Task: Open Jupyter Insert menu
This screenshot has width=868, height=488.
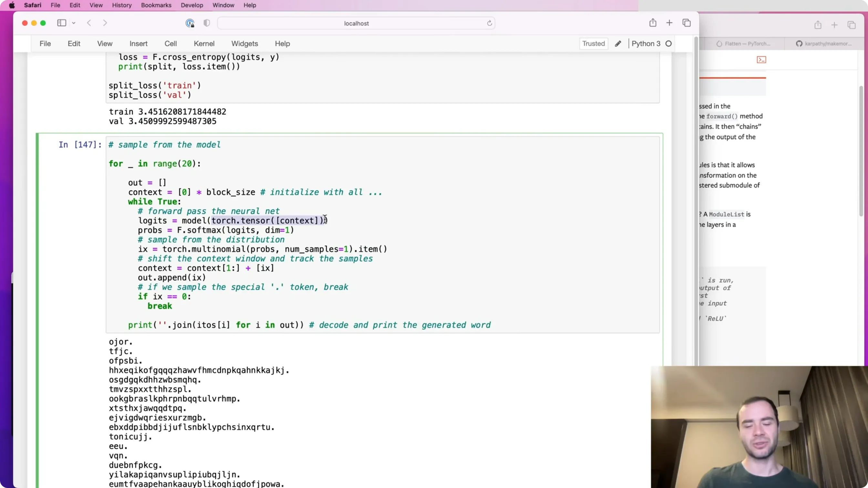Action: click(x=139, y=44)
